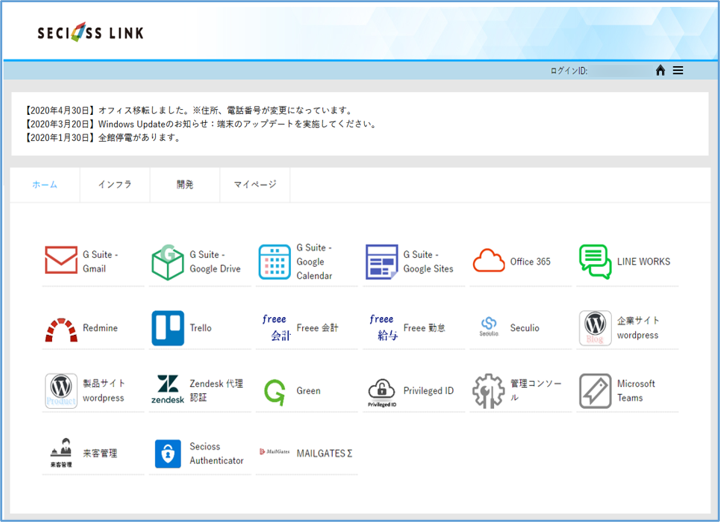This screenshot has width=720, height=522.
Task: Click the G Suite - Google Drive label
Action: point(215,261)
